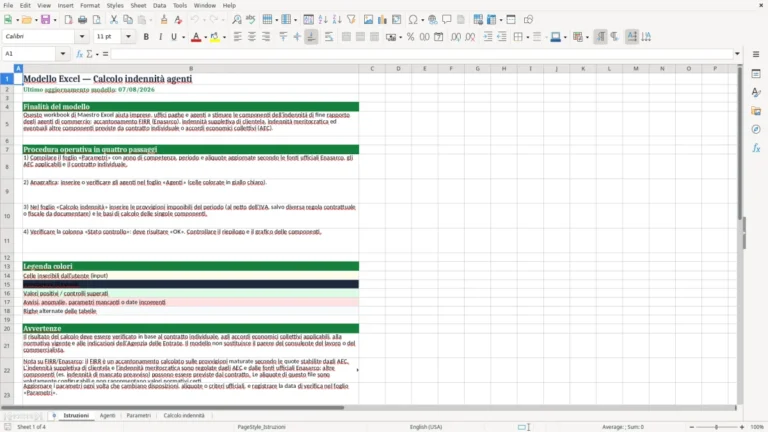
Task: Click the Open file folder icon
Action: [26, 20]
